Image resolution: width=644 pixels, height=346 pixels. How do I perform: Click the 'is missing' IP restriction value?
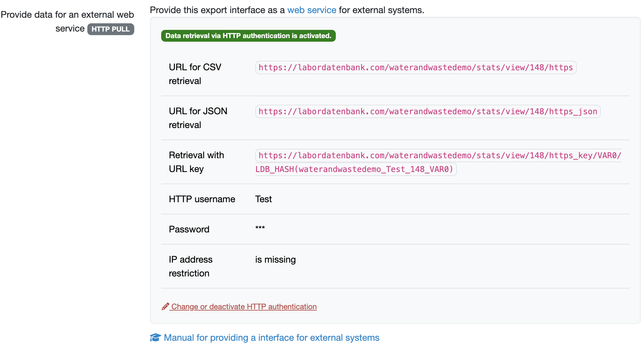click(x=275, y=260)
